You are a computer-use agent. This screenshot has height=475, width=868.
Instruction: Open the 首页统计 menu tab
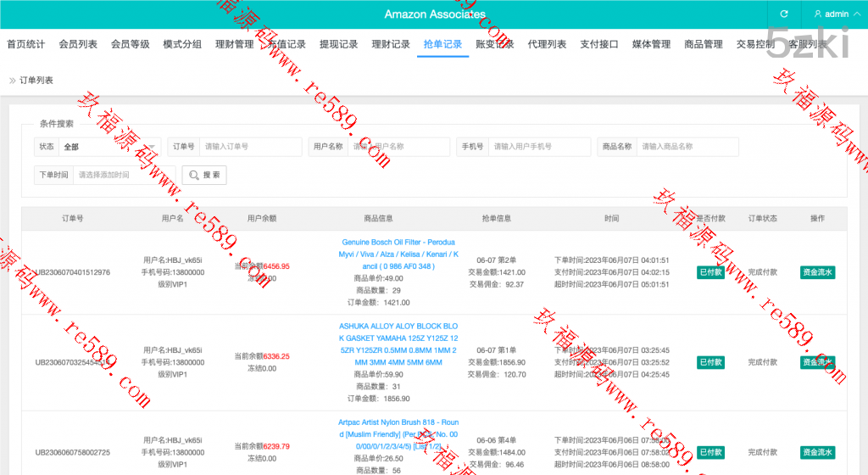click(25, 44)
